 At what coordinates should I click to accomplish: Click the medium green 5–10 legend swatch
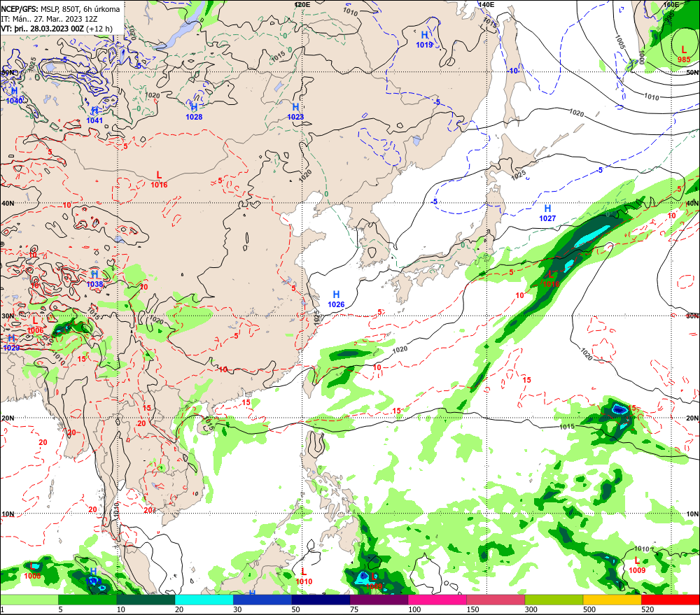coord(87,600)
